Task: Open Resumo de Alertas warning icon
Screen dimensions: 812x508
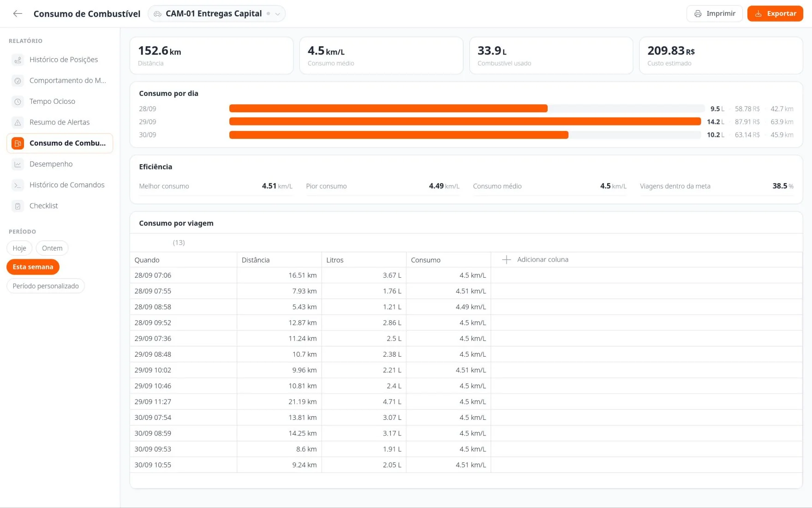Action: coord(18,122)
